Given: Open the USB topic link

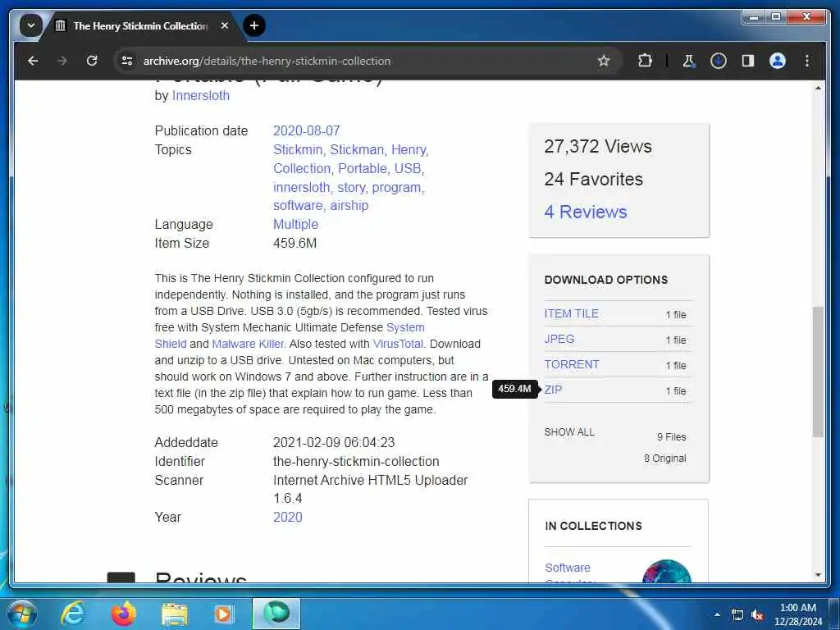Looking at the screenshot, I should (x=408, y=168).
